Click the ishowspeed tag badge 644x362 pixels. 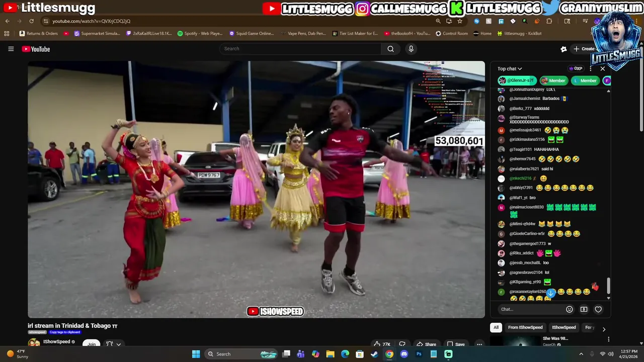(x=37, y=332)
